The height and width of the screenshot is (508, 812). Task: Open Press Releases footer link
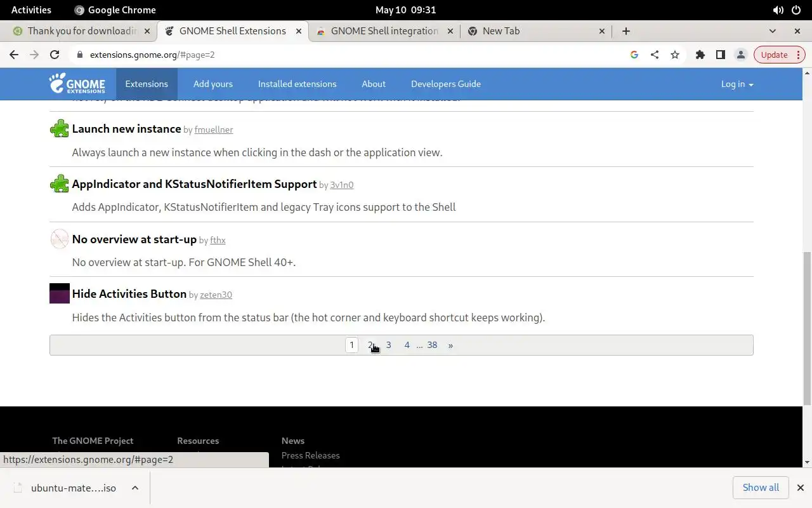pos(310,455)
